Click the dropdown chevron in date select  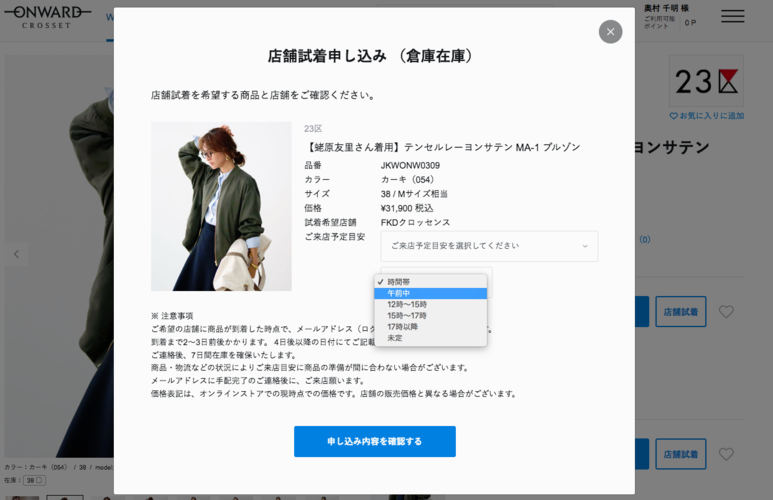(585, 246)
